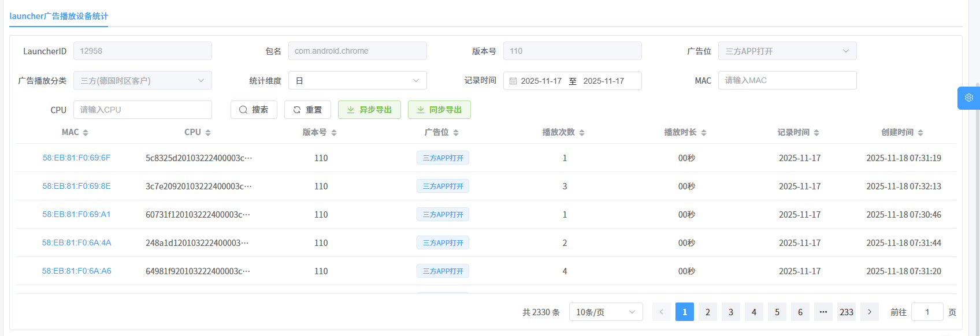Go to page 4
The width and height of the screenshot is (980, 336).
[754, 312]
